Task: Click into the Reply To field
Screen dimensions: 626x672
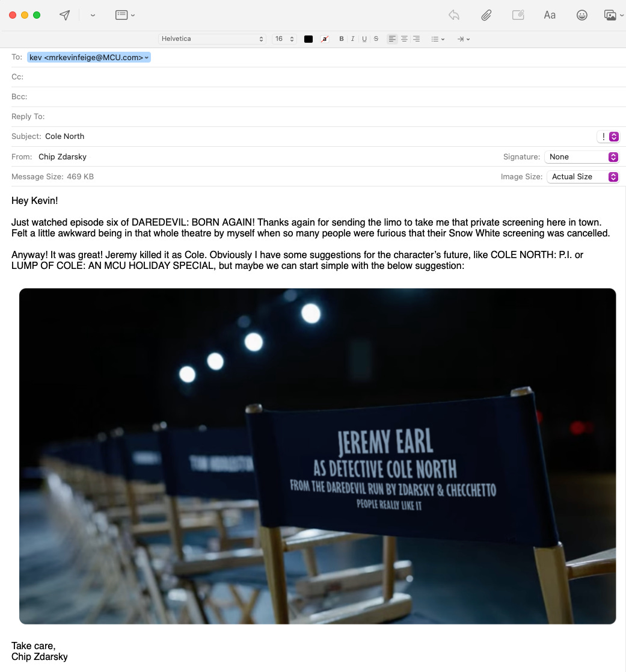Action: coord(318,117)
